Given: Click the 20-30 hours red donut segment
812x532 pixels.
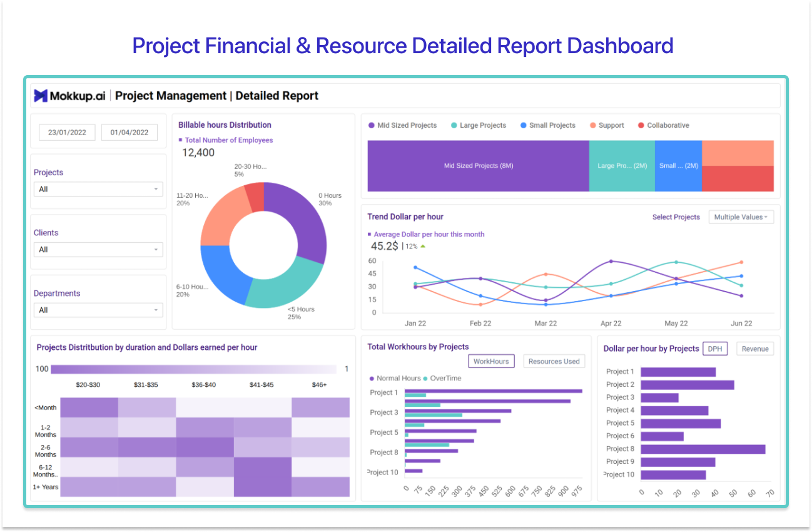Looking at the screenshot, I should (x=255, y=197).
